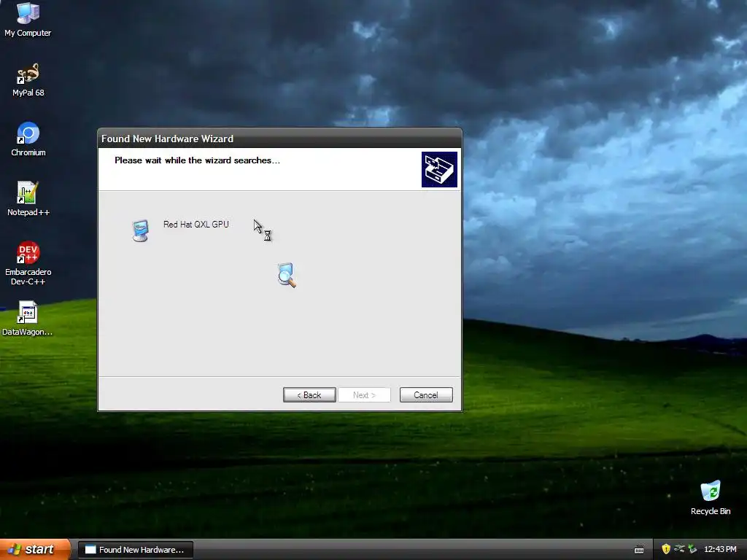Viewport: 747px width, 560px height.
Task: Click the disabled Next button
Action: 365,394
